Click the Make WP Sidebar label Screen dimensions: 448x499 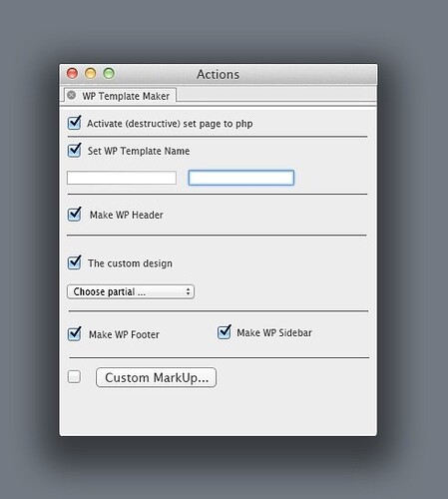pos(274,332)
